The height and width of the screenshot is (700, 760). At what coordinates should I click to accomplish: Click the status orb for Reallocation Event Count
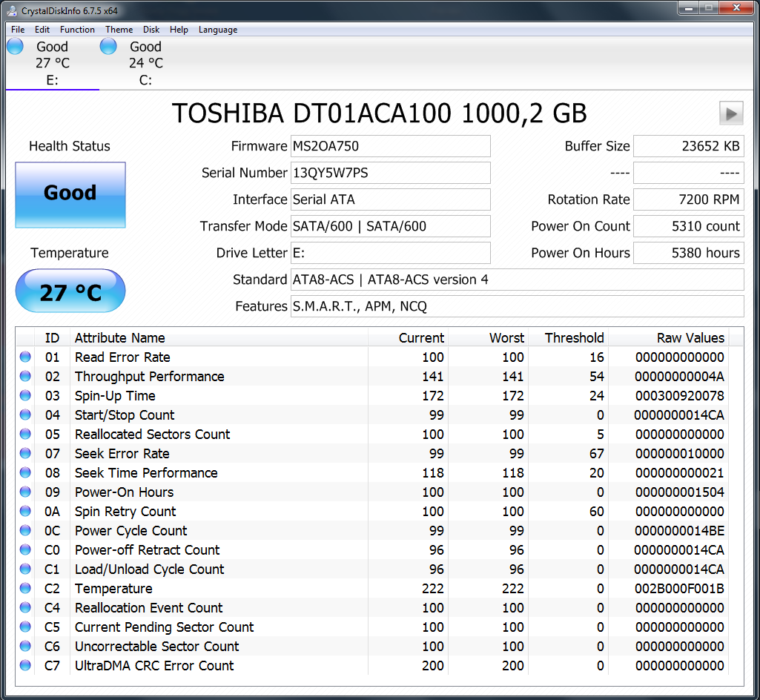(x=25, y=607)
